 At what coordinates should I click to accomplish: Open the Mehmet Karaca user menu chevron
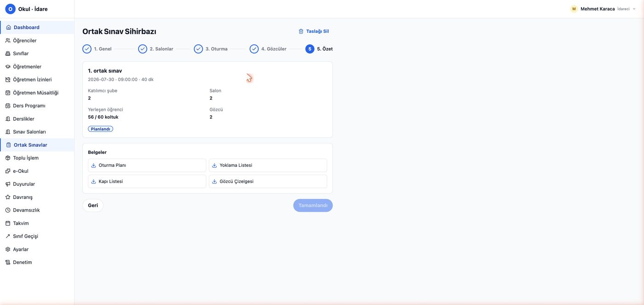[x=634, y=9]
